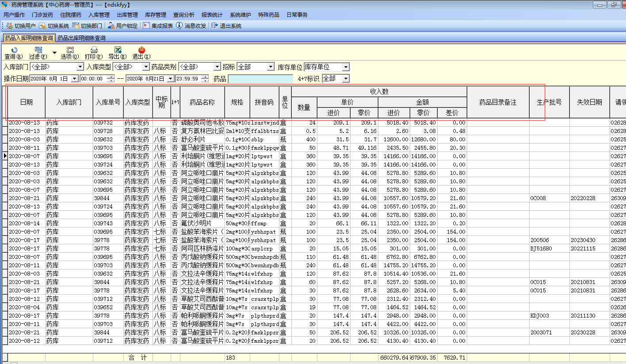Image resolution: width=626 pixels, height=364 pixels.
Task: Open the 用户操作 menu
Action: coord(14,15)
